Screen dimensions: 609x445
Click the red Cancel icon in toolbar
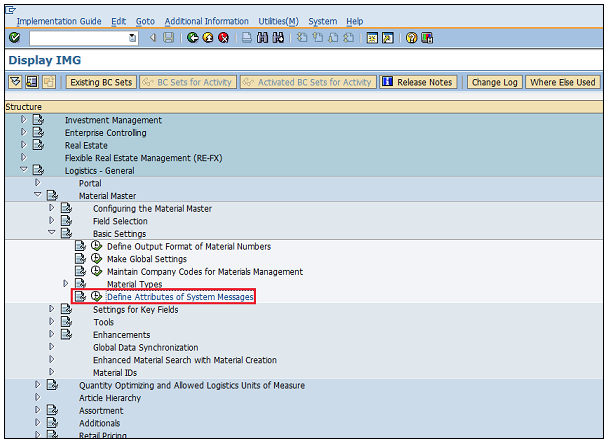click(223, 38)
